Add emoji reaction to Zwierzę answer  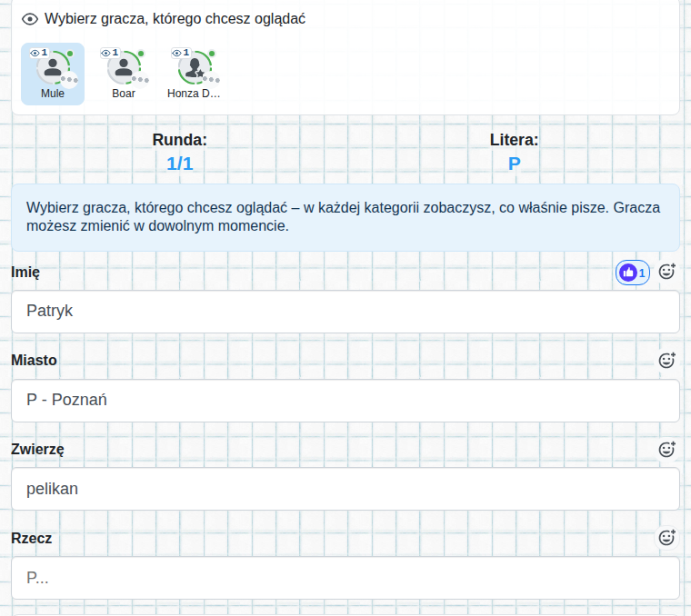(666, 449)
